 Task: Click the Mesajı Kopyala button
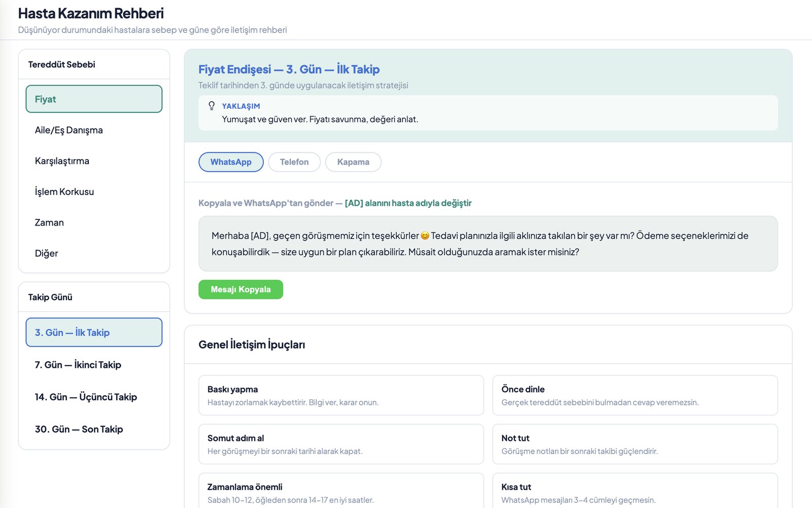pyautogui.click(x=241, y=290)
